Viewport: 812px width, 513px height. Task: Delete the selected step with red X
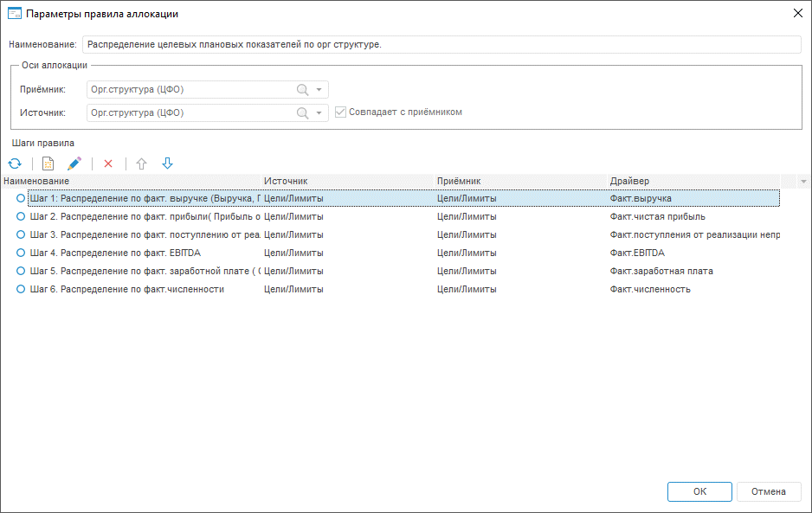coord(108,164)
